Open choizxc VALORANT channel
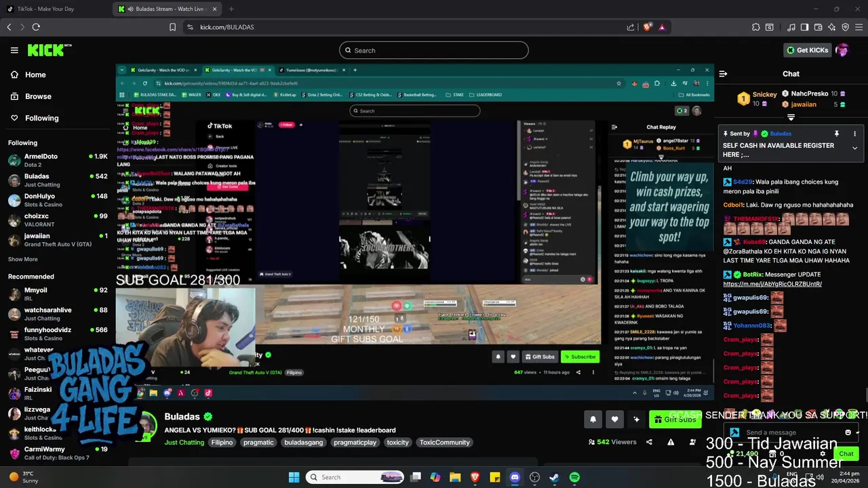 tap(58, 220)
